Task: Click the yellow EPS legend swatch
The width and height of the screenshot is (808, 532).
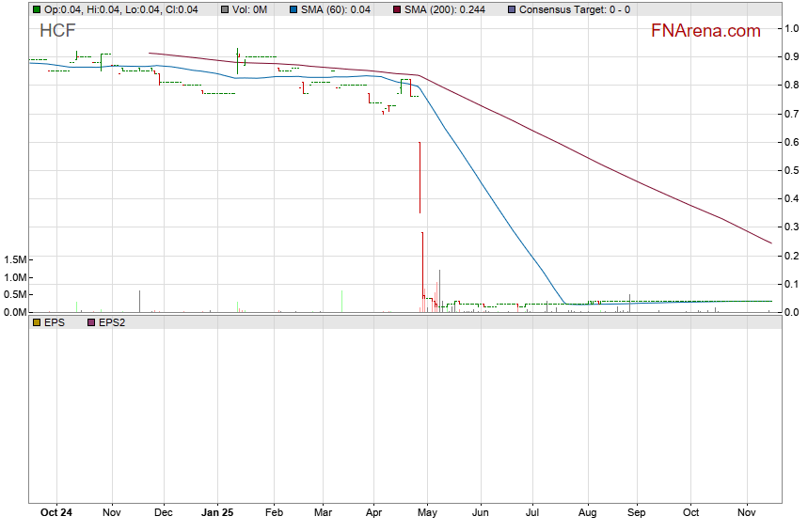Action: coord(37,322)
